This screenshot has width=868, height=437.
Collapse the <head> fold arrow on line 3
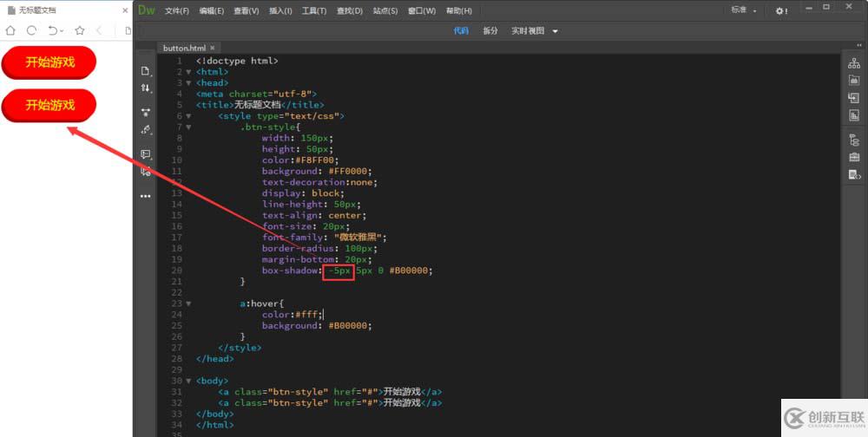point(188,83)
